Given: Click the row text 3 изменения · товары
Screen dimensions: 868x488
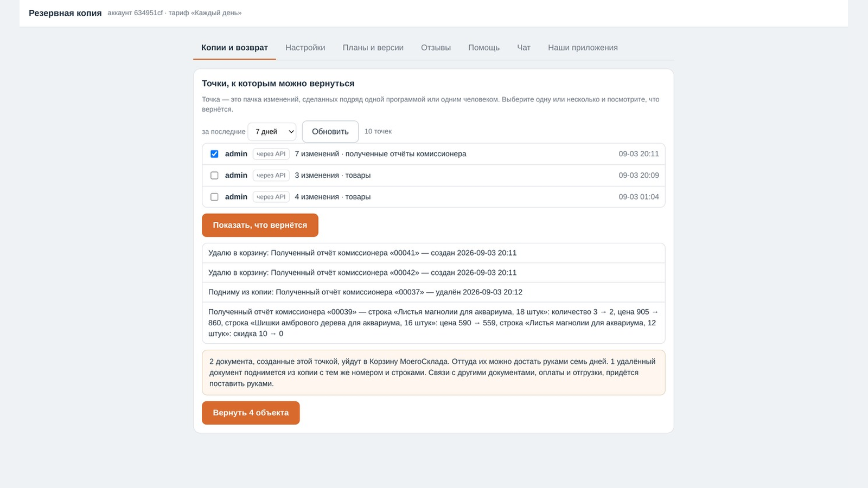Looking at the screenshot, I should [333, 176].
